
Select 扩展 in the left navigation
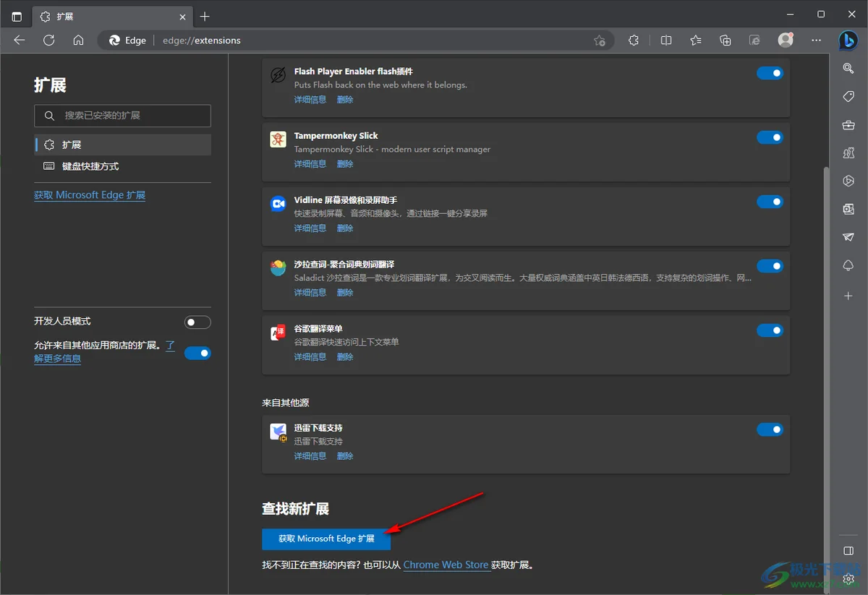click(122, 145)
